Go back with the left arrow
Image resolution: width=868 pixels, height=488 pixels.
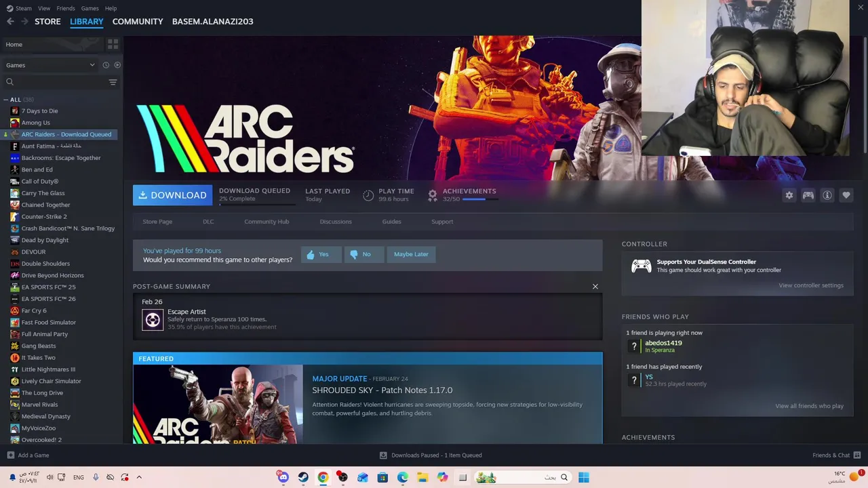coord(10,22)
